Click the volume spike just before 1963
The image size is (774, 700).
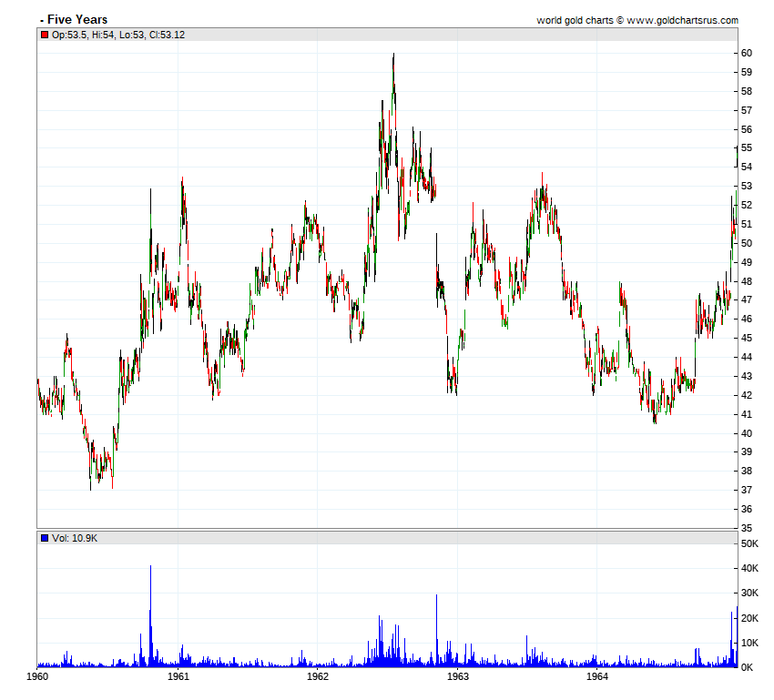click(436, 631)
